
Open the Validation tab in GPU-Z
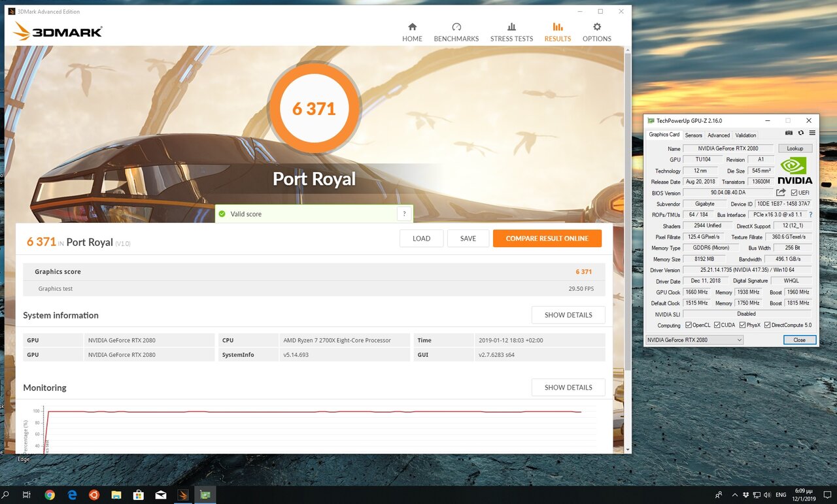point(745,135)
